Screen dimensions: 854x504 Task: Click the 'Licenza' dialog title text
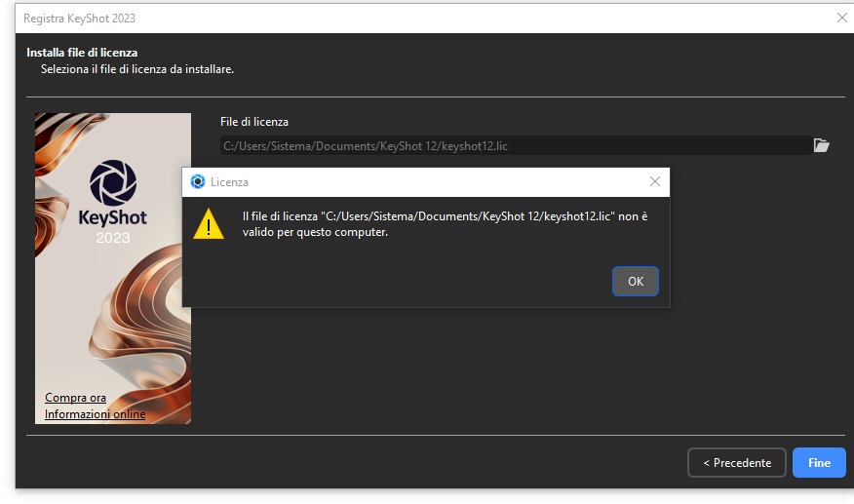coord(229,182)
